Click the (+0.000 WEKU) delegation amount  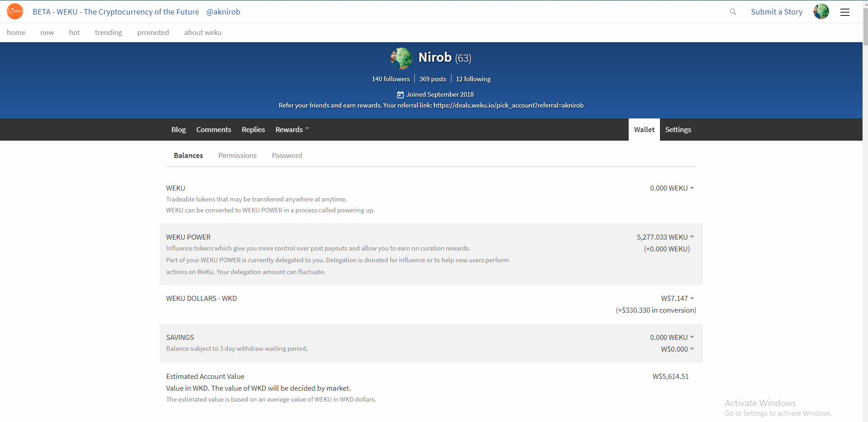(667, 249)
